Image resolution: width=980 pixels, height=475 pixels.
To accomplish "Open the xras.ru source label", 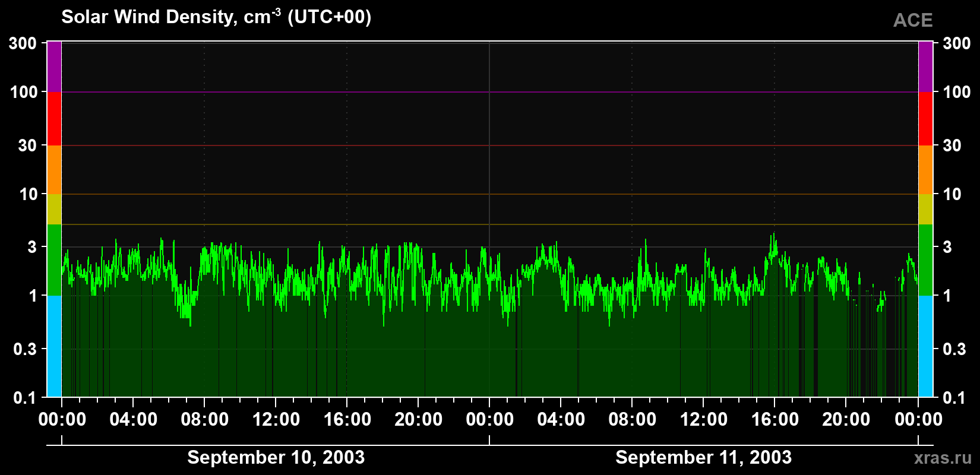I will pos(943,458).
